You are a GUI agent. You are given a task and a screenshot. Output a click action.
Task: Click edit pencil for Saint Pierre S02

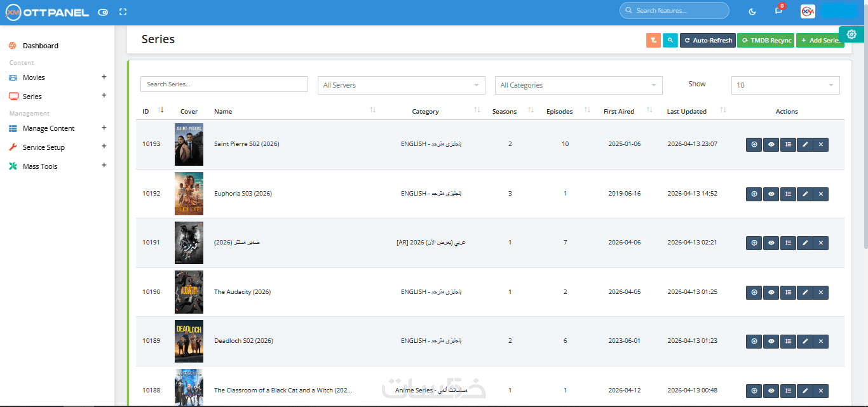pos(805,144)
